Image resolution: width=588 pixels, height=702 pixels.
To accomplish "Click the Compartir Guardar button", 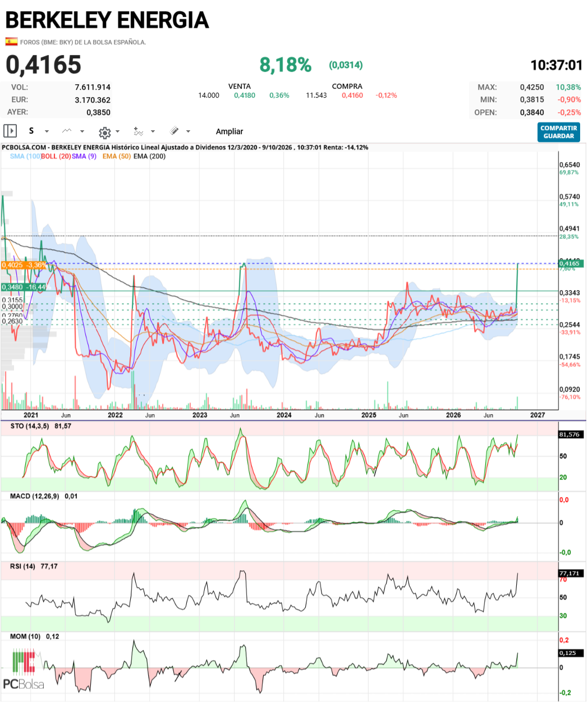I will (x=558, y=132).
